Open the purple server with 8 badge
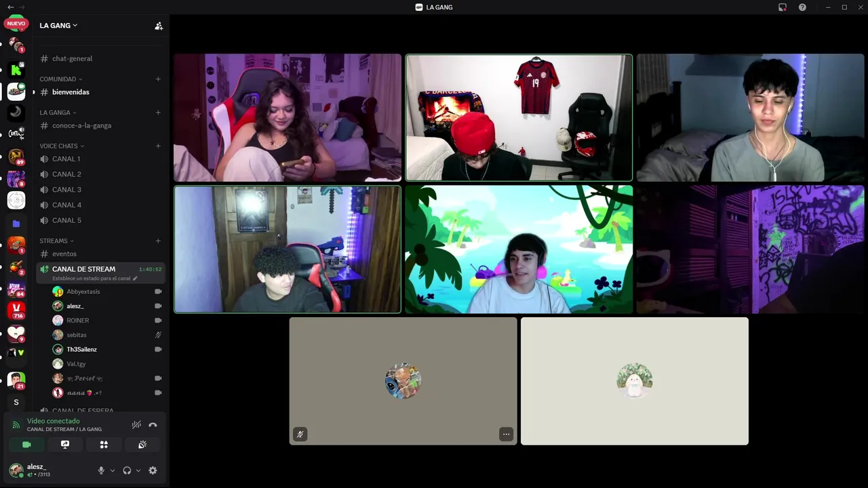868x488 pixels. click(16, 179)
